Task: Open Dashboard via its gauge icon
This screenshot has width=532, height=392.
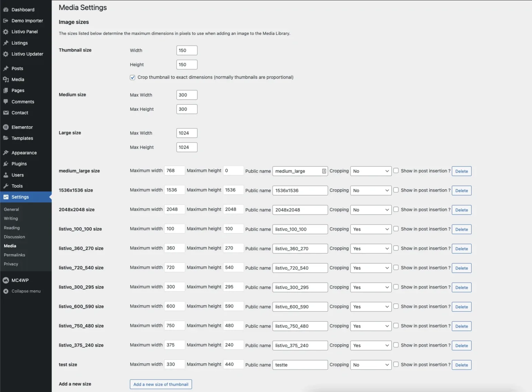Action: click(6, 10)
